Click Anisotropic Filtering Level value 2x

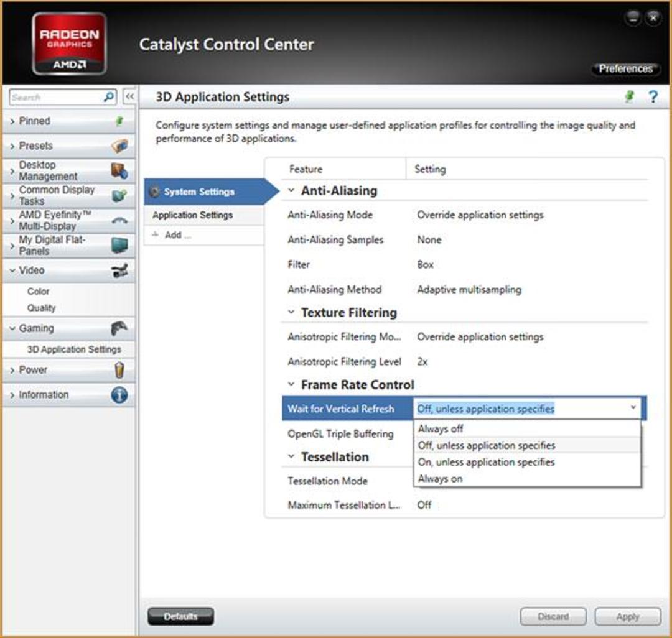tap(422, 362)
